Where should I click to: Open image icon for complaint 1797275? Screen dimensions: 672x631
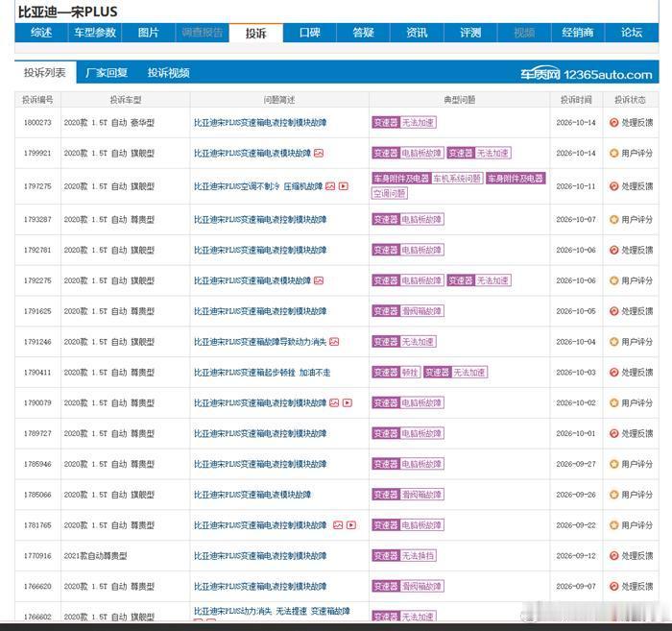(330, 186)
